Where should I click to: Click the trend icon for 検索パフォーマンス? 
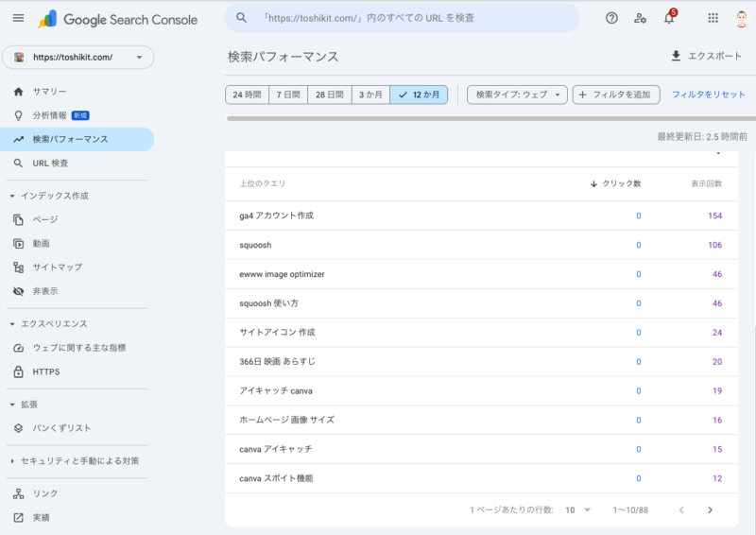[x=18, y=139]
